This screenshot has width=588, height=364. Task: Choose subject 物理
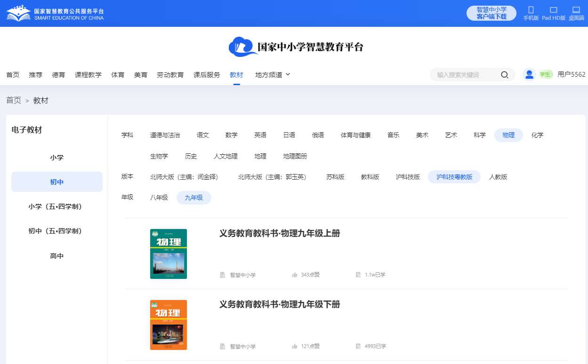(508, 135)
